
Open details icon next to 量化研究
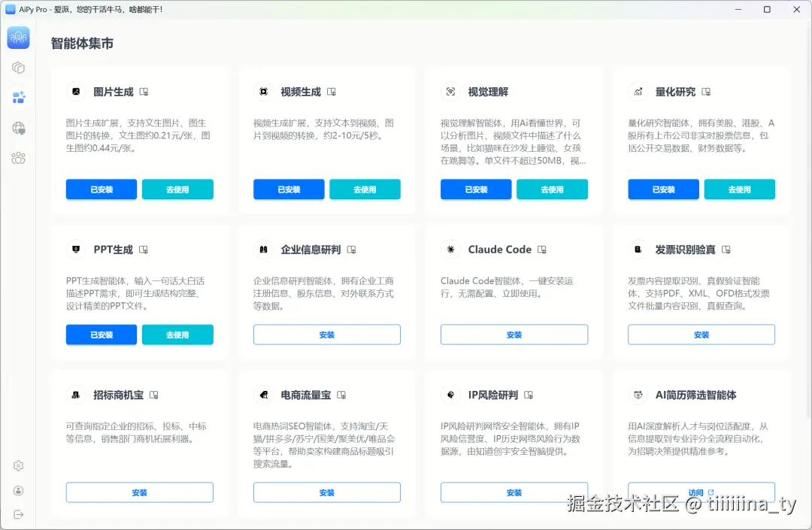(x=706, y=92)
